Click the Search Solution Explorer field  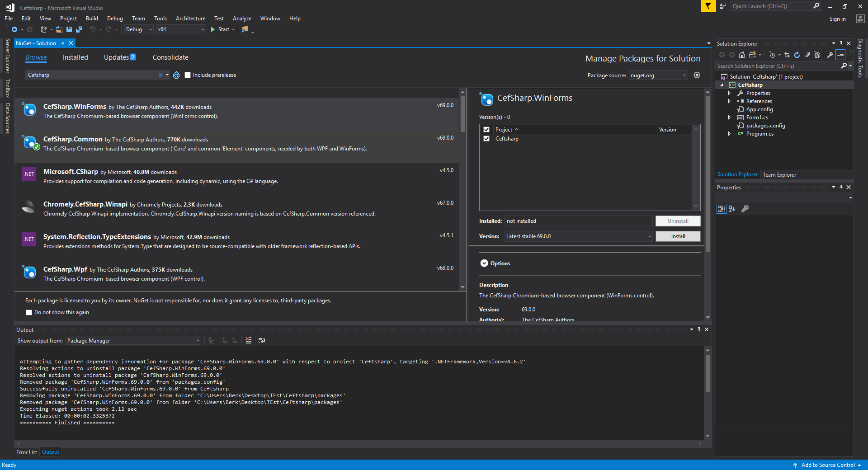click(778, 66)
